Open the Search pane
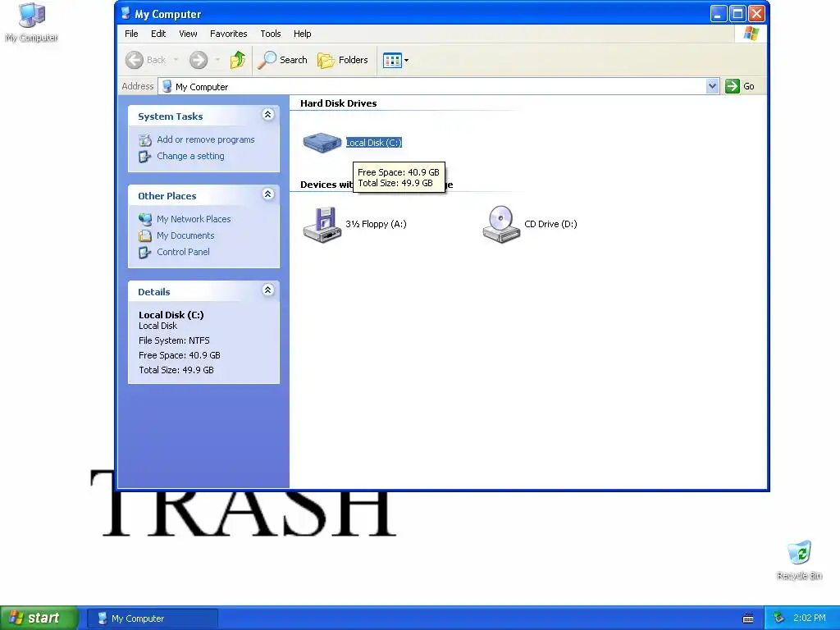The width and height of the screenshot is (840, 630). coord(282,60)
